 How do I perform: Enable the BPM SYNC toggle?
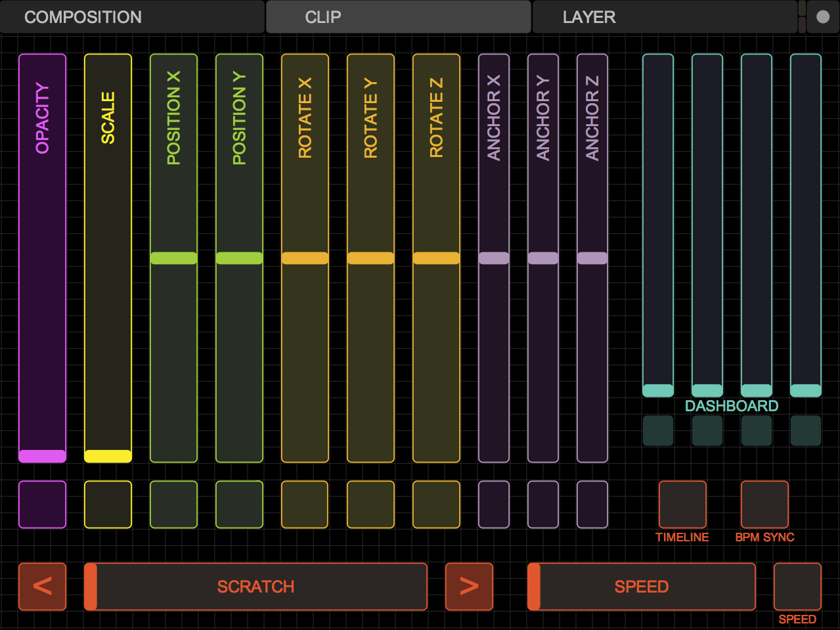(764, 504)
